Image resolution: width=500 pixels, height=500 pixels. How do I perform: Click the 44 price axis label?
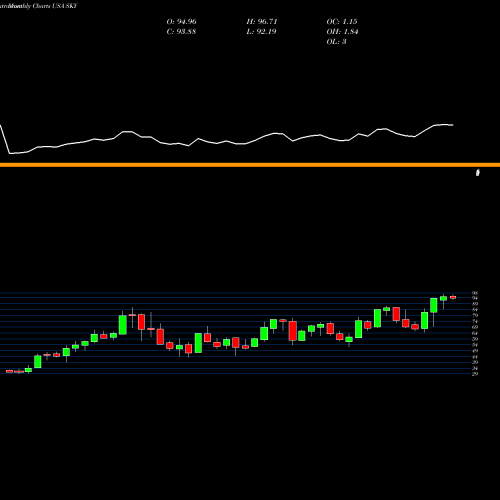coord(475,356)
